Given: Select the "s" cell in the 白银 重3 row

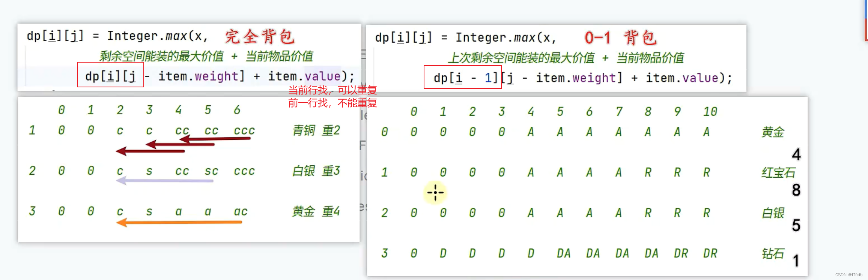Looking at the screenshot, I should [x=149, y=171].
